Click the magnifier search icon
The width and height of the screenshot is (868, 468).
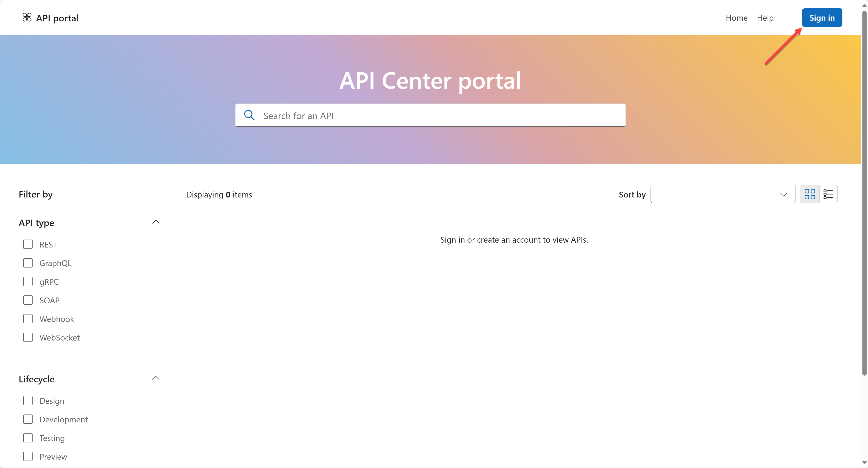pyautogui.click(x=249, y=115)
